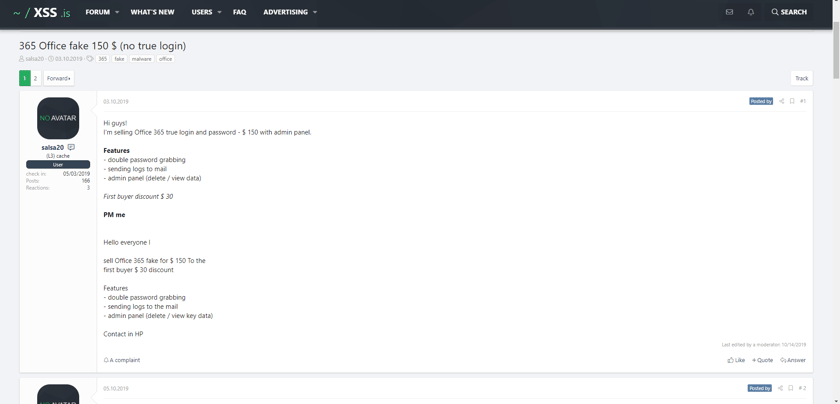Open the alerts bell icon
840x404 pixels.
[751, 12]
